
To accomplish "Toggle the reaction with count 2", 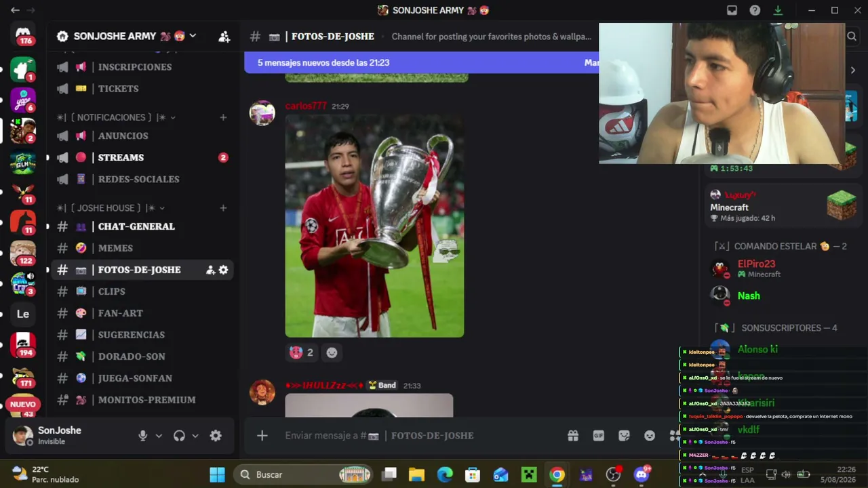I will pos(301,352).
